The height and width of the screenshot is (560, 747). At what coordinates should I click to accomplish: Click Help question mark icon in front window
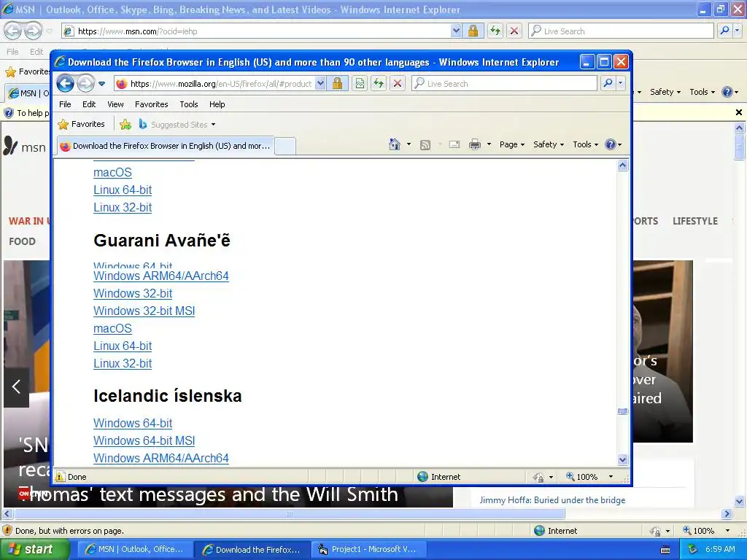611,144
